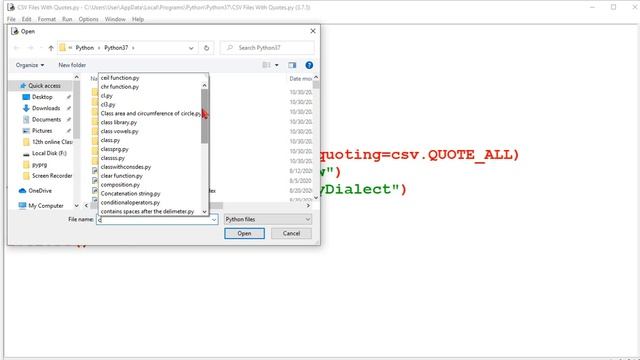Click the Cancel button
The image size is (640, 360).
click(x=291, y=233)
